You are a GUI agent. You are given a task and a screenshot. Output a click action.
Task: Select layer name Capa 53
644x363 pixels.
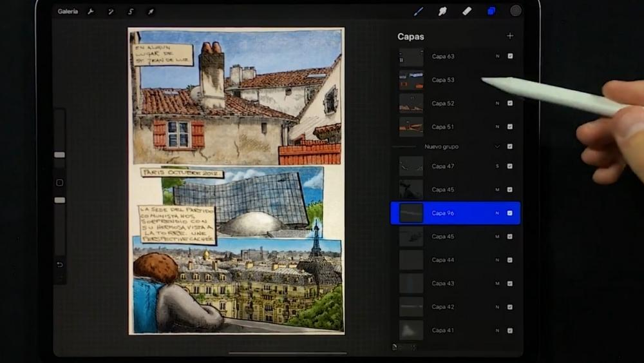443,80
